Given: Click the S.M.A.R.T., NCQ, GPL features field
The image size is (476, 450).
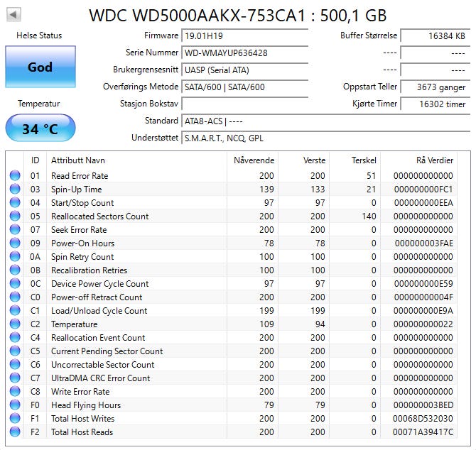Looking at the screenshot, I should click(x=325, y=138).
